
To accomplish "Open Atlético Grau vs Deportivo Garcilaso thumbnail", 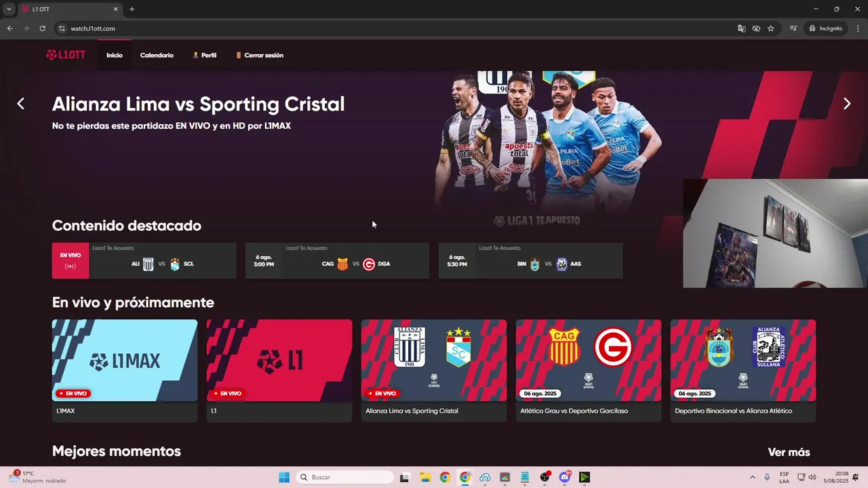I will [589, 360].
